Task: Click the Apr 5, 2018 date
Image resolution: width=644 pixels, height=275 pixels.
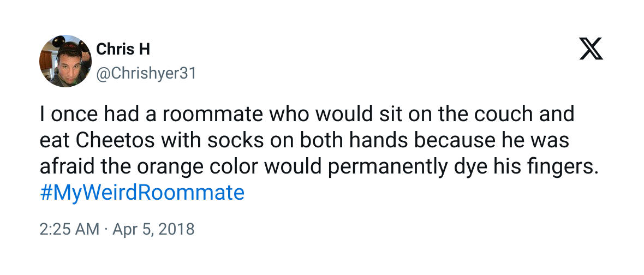Action: [153, 229]
